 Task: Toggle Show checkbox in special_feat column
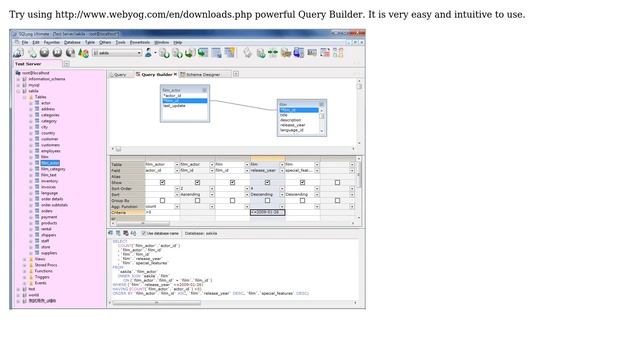(302, 182)
